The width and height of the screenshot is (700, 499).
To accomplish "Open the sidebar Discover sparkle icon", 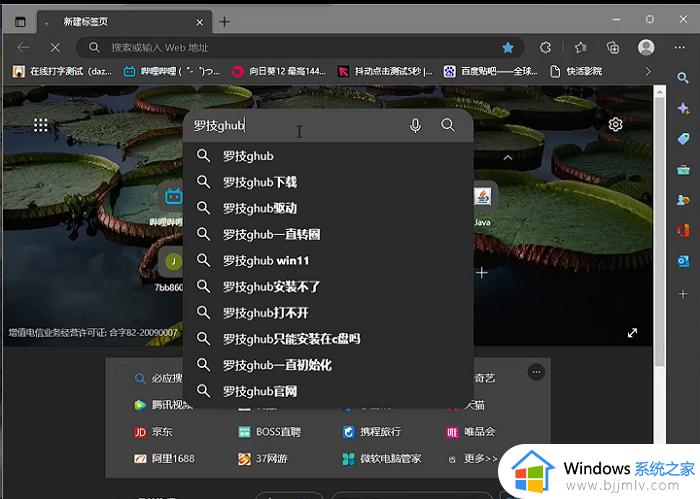I will click(683, 108).
